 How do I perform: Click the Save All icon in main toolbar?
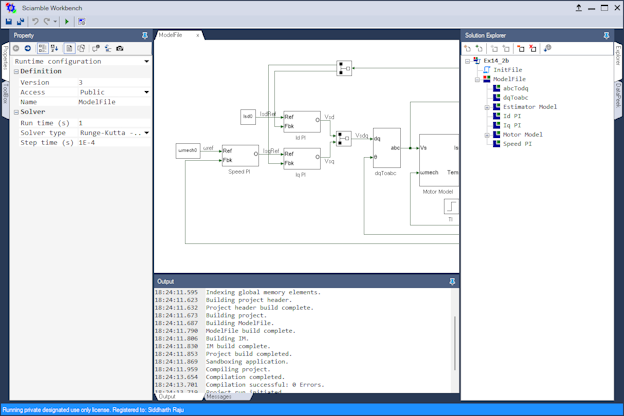pos(20,21)
